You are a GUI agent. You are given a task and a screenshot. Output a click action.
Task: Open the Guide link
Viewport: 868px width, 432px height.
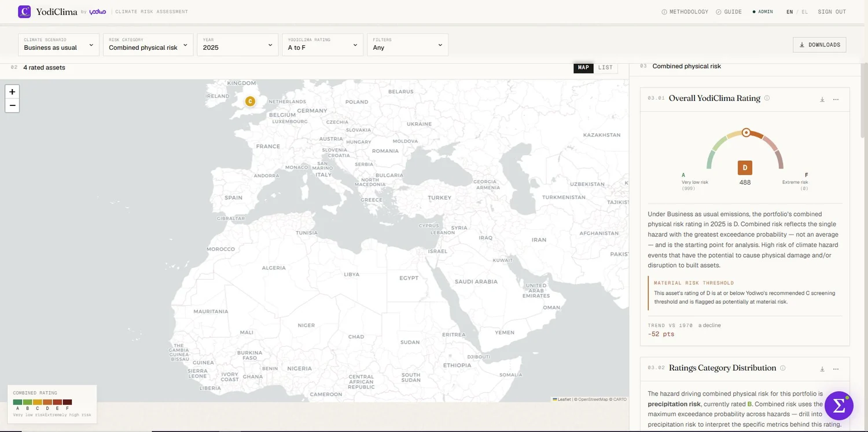pyautogui.click(x=729, y=12)
